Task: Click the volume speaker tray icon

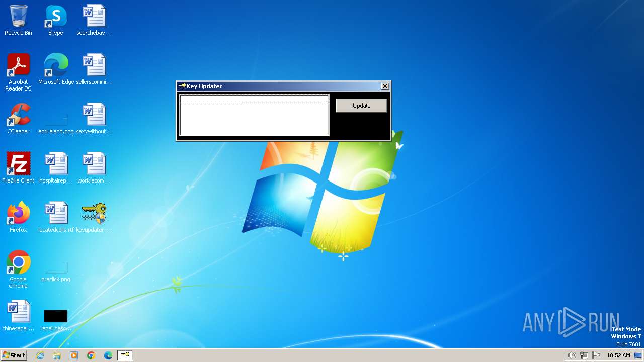Action: click(572, 355)
